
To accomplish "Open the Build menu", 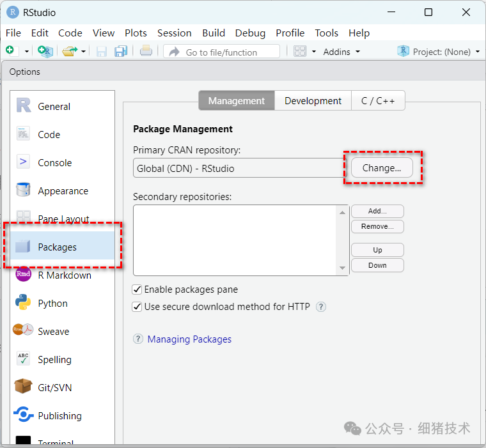I will click(x=214, y=33).
